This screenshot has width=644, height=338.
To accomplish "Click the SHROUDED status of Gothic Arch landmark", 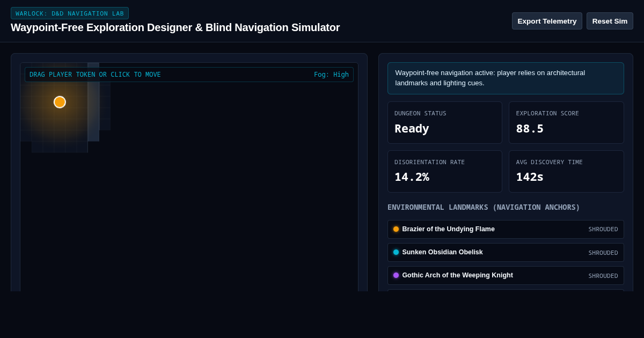I will click(603, 276).
